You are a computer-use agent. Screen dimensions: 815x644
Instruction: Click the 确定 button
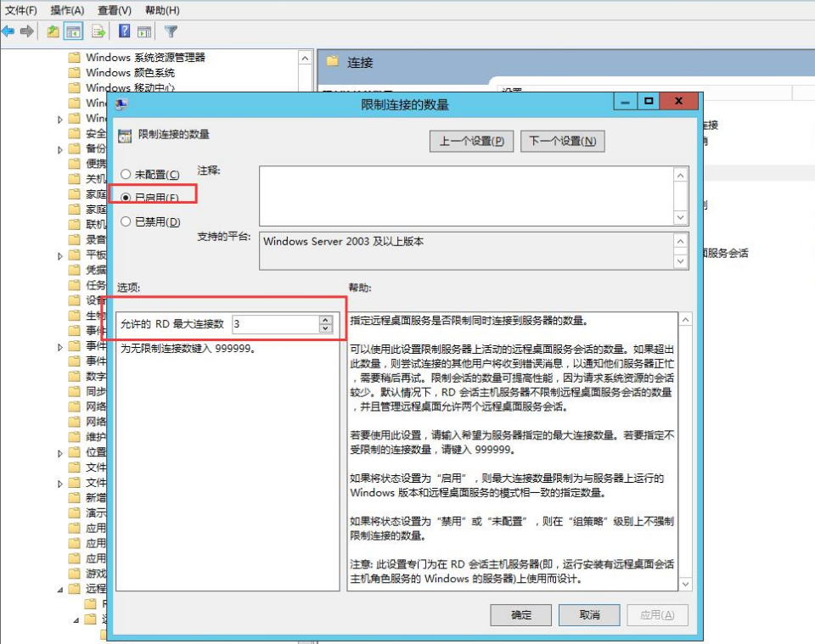point(521,614)
